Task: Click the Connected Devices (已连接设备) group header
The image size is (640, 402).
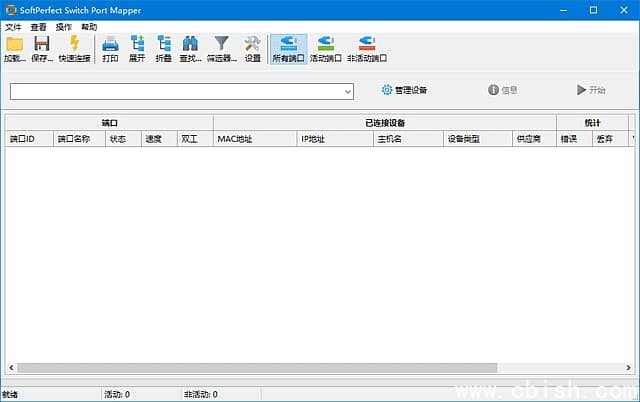Action: click(385, 123)
